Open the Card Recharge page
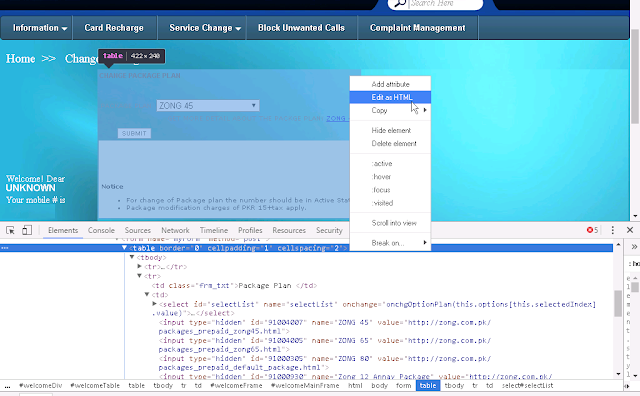The width and height of the screenshot is (640, 396). [x=114, y=28]
